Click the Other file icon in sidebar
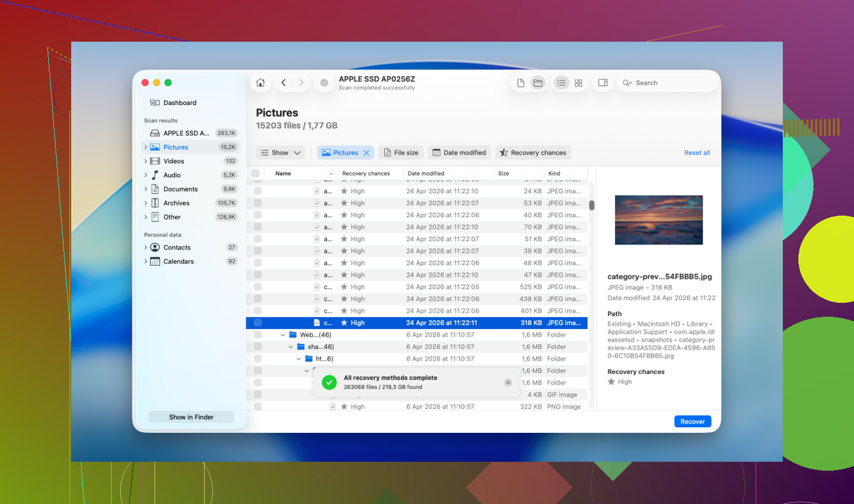 (x=155, y=217)
